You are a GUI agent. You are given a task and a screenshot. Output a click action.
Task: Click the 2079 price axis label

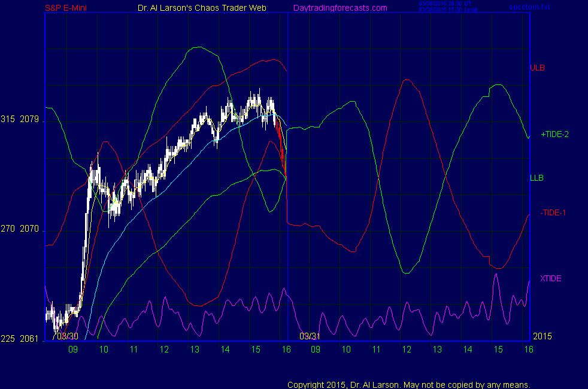tap(29, 120)
